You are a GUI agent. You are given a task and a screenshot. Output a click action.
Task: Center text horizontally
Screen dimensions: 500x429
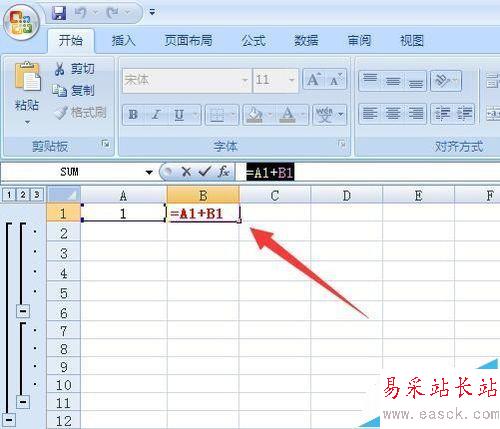[x=393, y=113]
